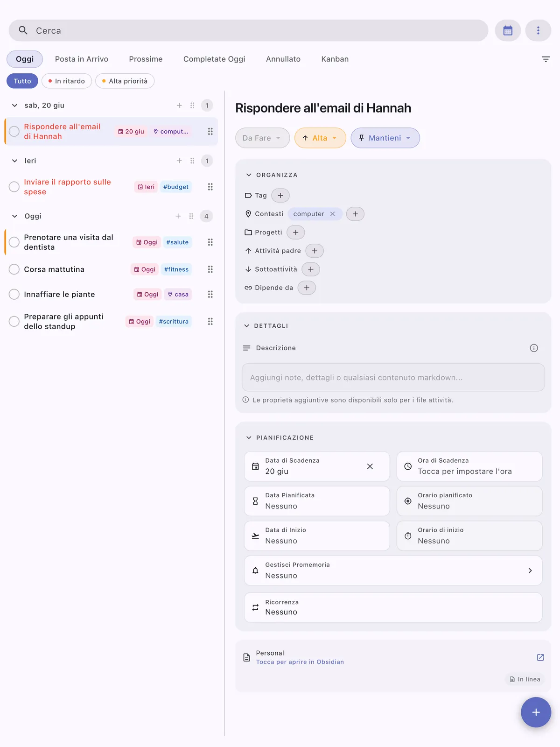Switch to the Kanban tab

335,59
